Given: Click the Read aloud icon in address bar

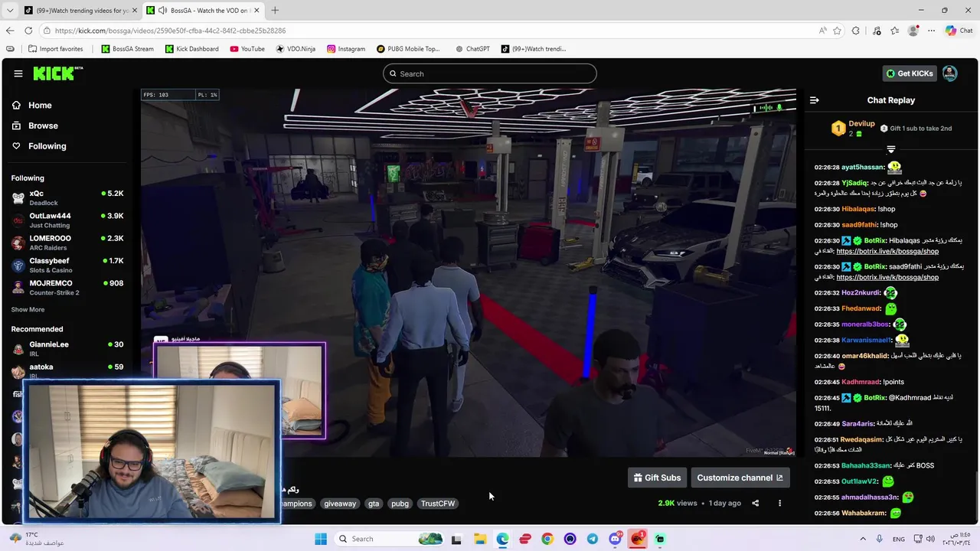Looking at the screenshot, I should [822, 31].
